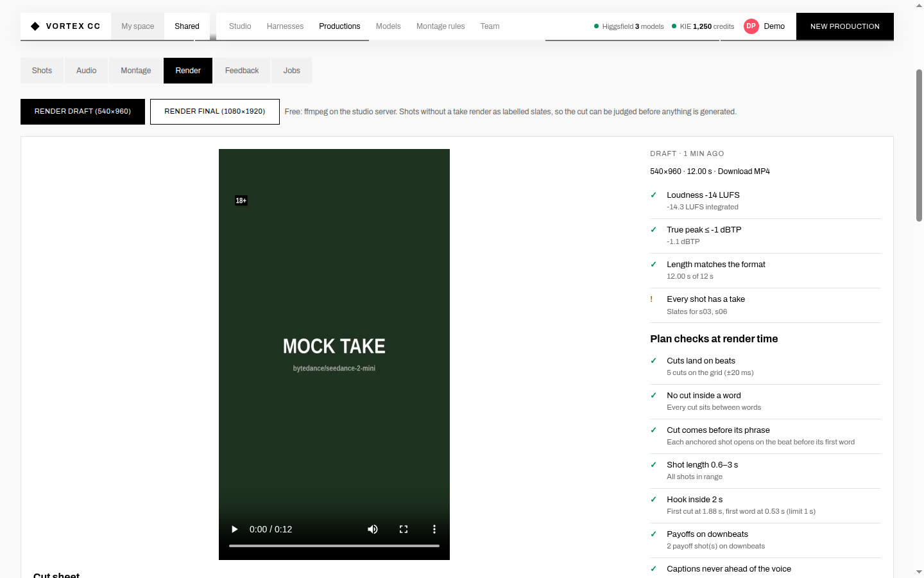Click the Vortex CC diamond logo
The width and height of the screenshot is (924, 578).
35,26
